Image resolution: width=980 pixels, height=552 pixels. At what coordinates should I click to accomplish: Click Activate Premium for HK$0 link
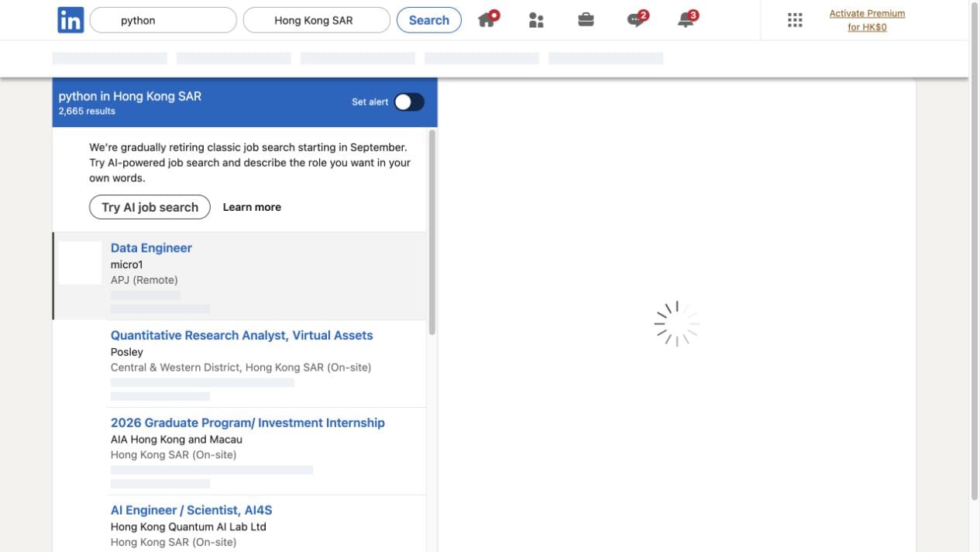[x=867, y=20]
